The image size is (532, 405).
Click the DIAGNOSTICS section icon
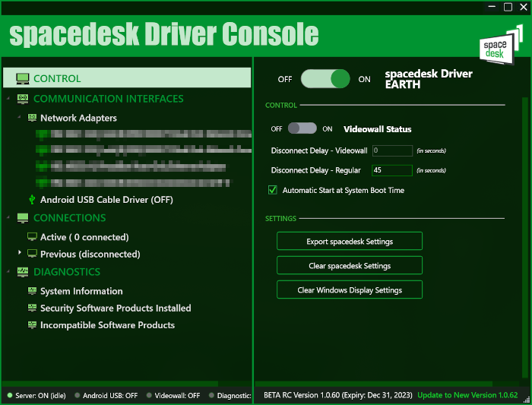tap(23, 272)
